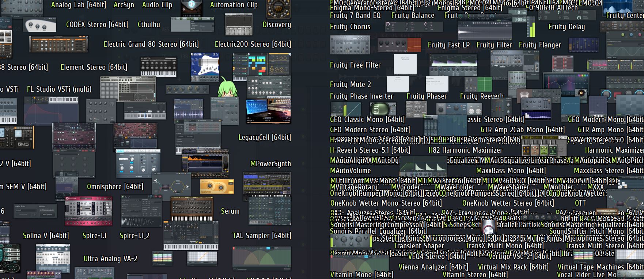Add the Transient Shaper effect
644x279 pixels.
click(x=419, y=246)
